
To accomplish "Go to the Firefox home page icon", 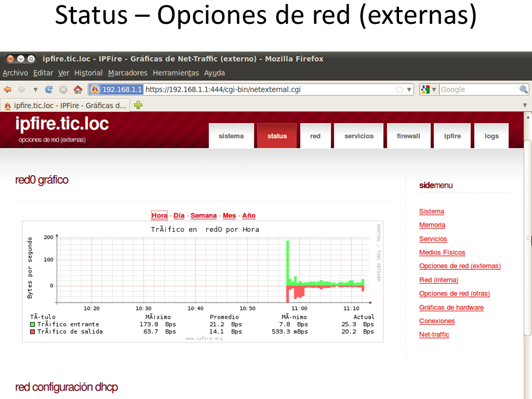I will tap(78, 89).
